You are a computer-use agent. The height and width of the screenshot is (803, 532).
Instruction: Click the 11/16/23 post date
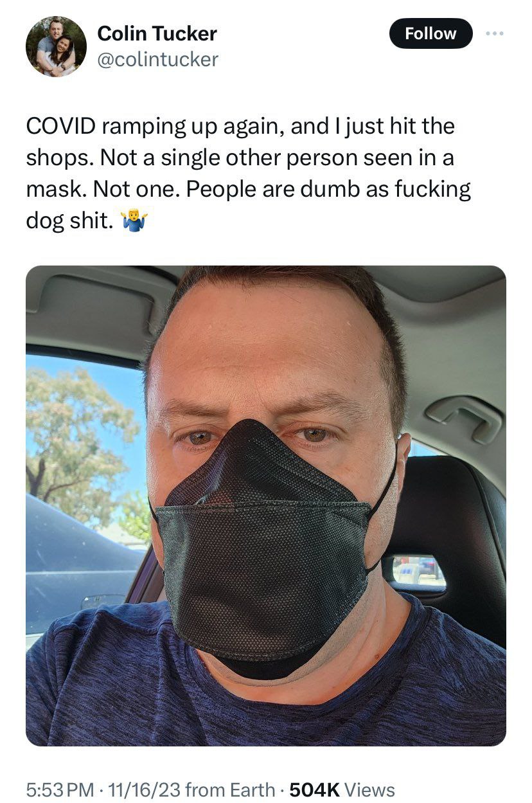pyautogui.click(x=137, y=789)
